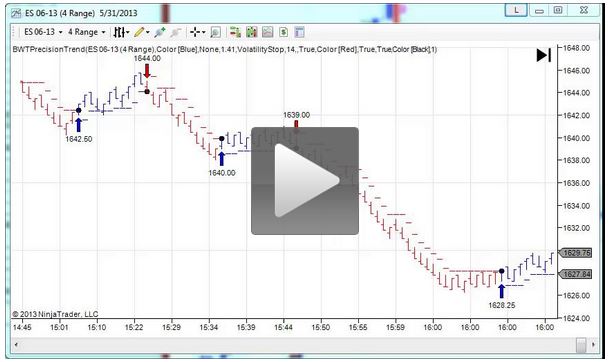609x362 pixels.
Task: Open the dollar sign strategies icon
Action: [x=283, y=32]
